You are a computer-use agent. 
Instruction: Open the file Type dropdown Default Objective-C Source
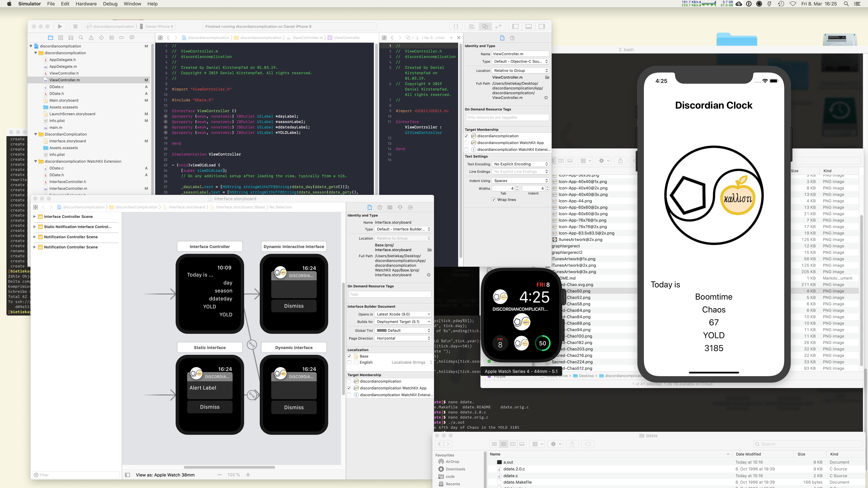click(x=520, y=61)
